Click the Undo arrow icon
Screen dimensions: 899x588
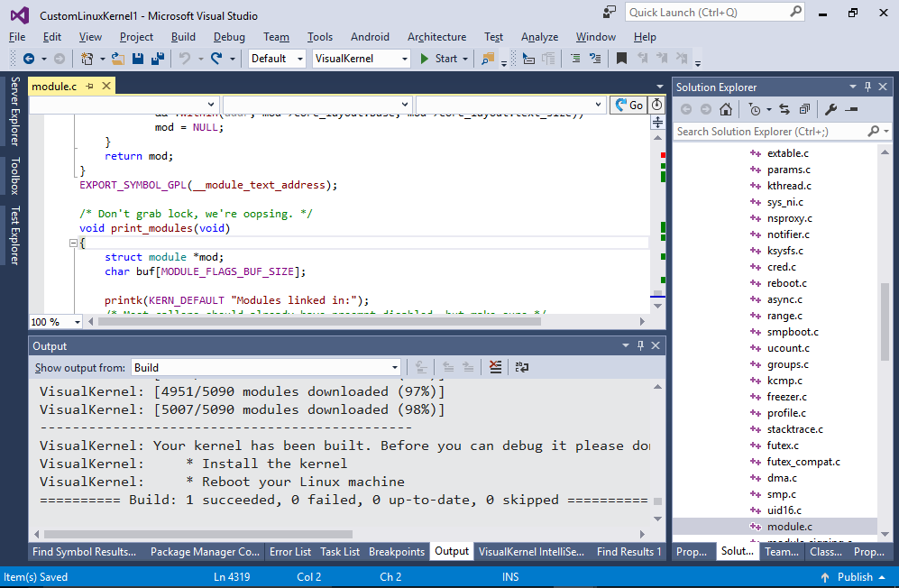tap(185, 59)
